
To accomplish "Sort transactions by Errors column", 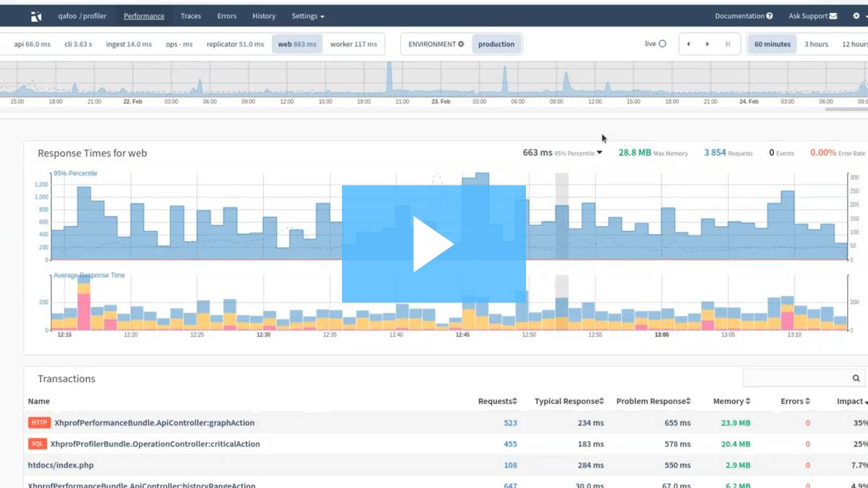I will (x=796, y=401).
